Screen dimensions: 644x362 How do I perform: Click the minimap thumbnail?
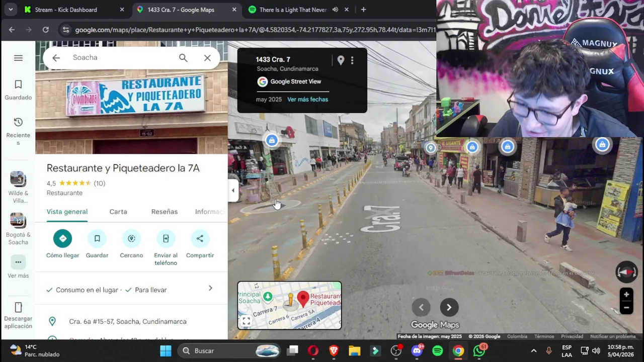click(x=289, y=305)
